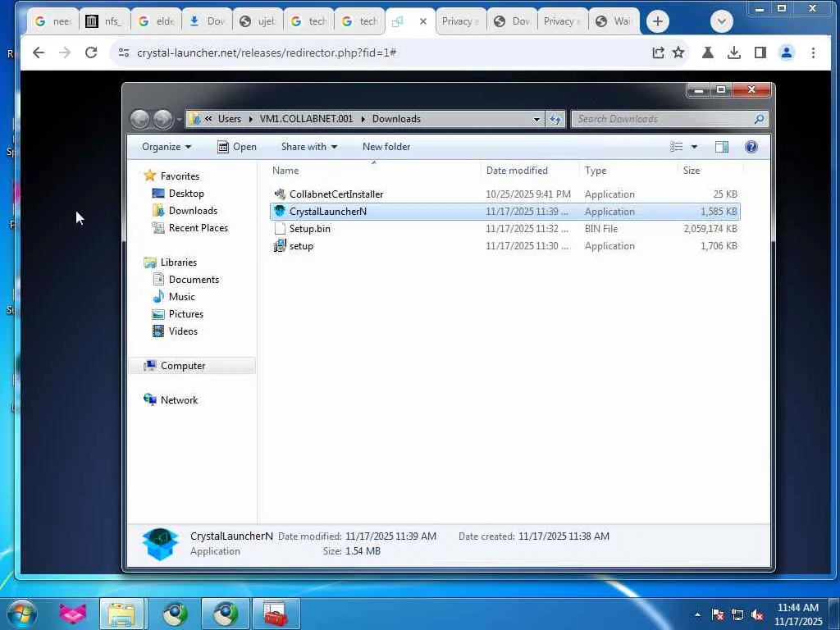Open Chrome profile avatar
Image resolution: width=840 pixels, height=630 pixels.
(787, 52)
